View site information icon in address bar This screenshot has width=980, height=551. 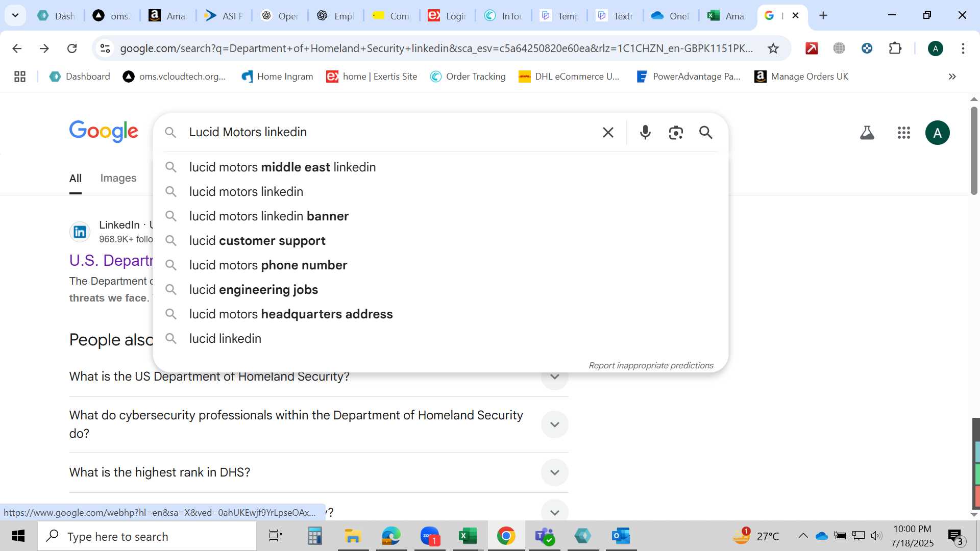[x=105, y=48]
